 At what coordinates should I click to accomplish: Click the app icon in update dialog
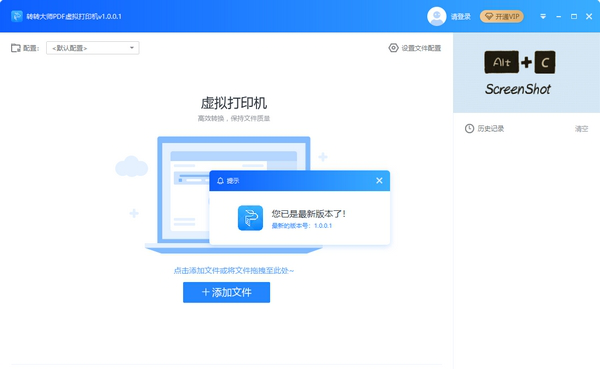tap(250, 218)
